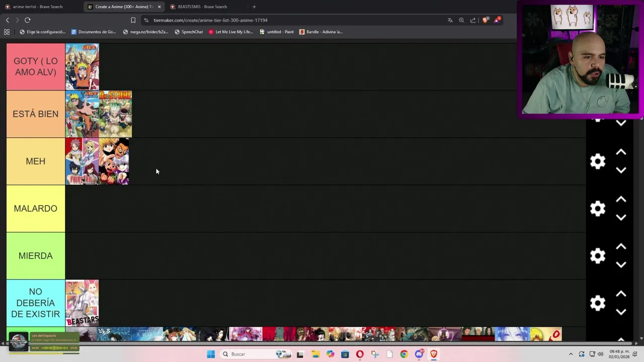This screenshot has width=644, height=362.
Task: Switch to the 'anime tierlist - Brave Search' tab
Action: pos(40,7)
